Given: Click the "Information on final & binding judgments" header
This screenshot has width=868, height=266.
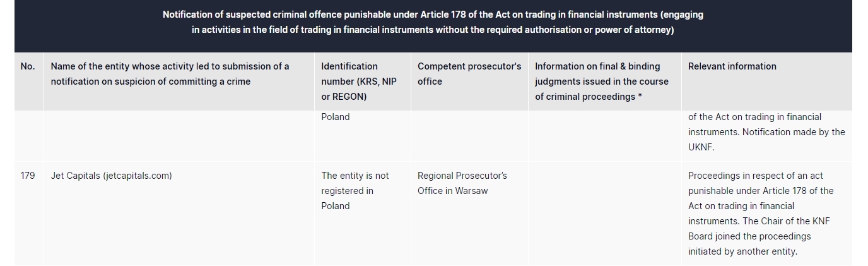Looking at the screenshot, I should pyautogui.click(x=601, y=82).
